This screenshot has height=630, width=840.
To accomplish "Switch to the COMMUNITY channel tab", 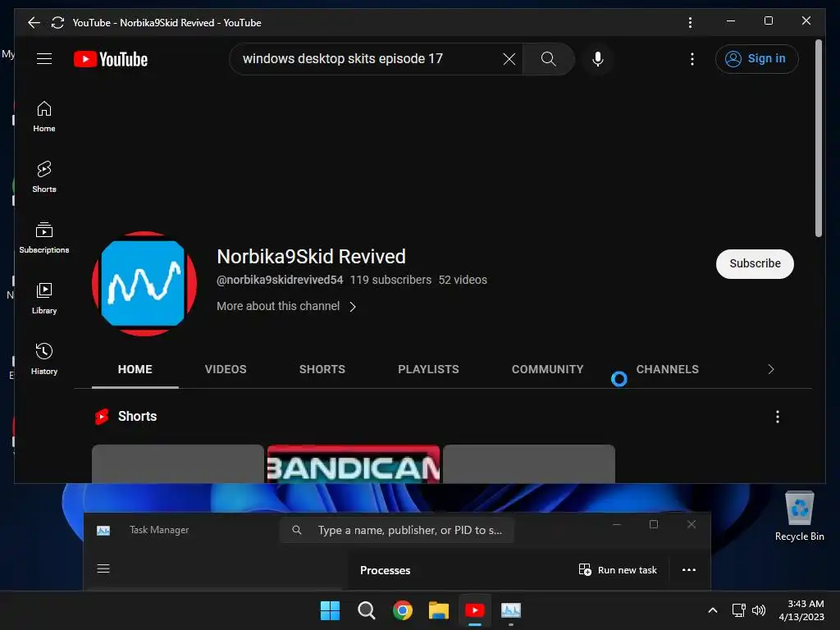I will pyautogui.click(x=547, y=369).
